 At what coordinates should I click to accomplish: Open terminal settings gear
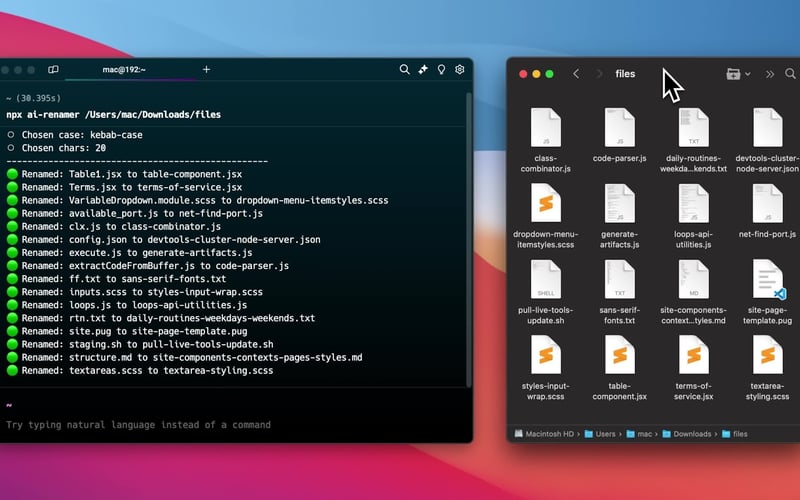click(460, 69)
